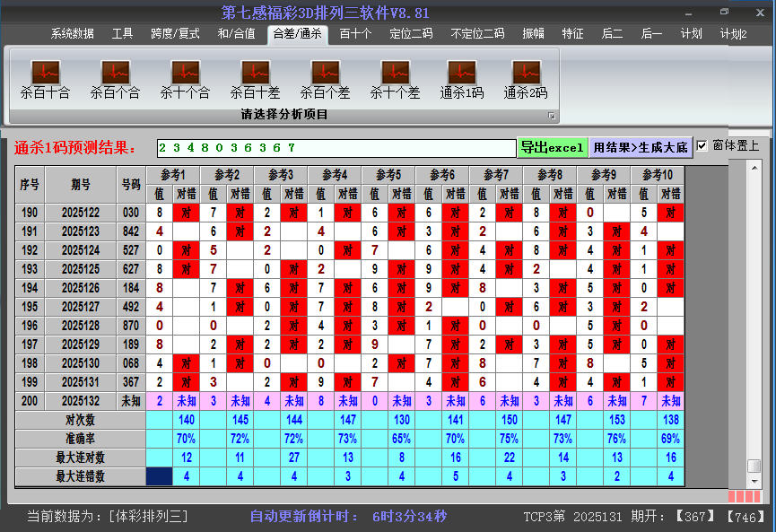
Task: Click the 未知 number cell in row 200
Action: click(131, 401)
